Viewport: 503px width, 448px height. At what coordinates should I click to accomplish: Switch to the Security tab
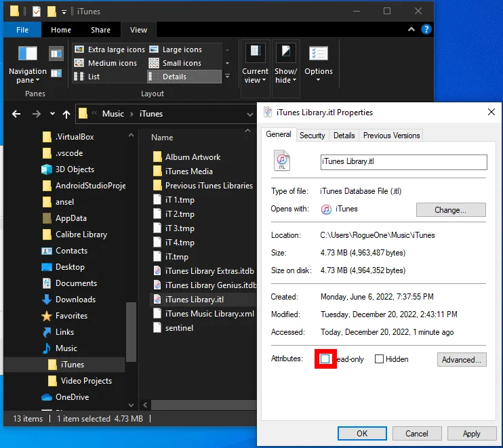(312, 136)
